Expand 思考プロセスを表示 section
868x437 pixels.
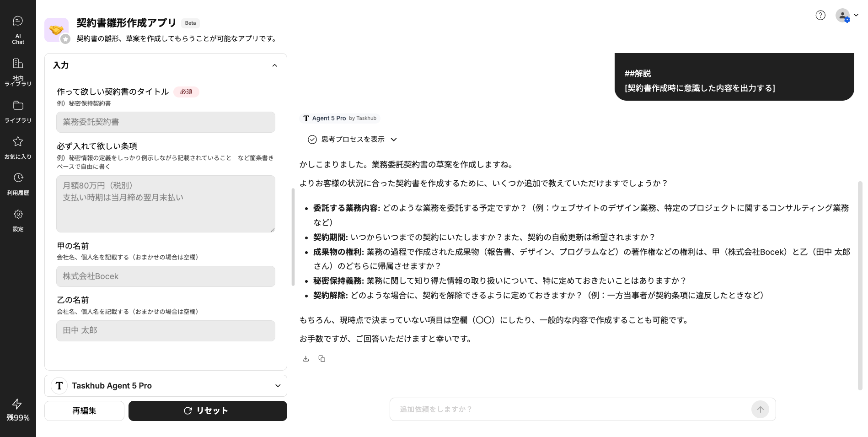tap(352, 140)
